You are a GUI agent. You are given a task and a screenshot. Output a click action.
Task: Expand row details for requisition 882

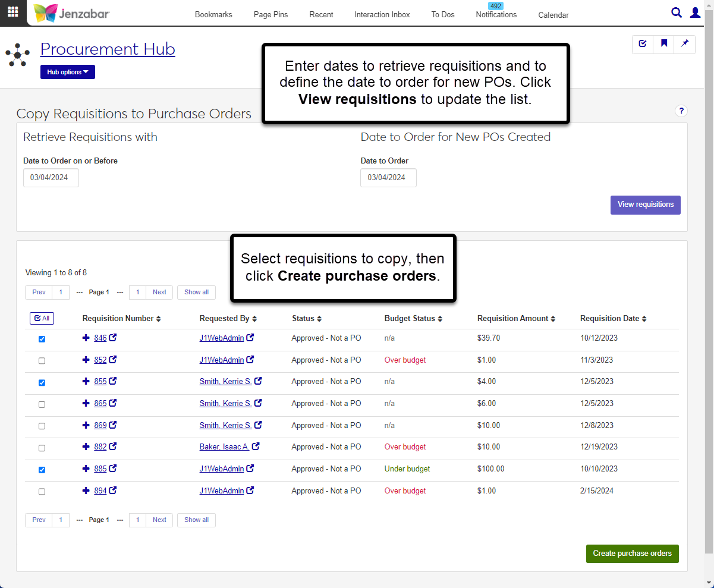coord(86,446)
